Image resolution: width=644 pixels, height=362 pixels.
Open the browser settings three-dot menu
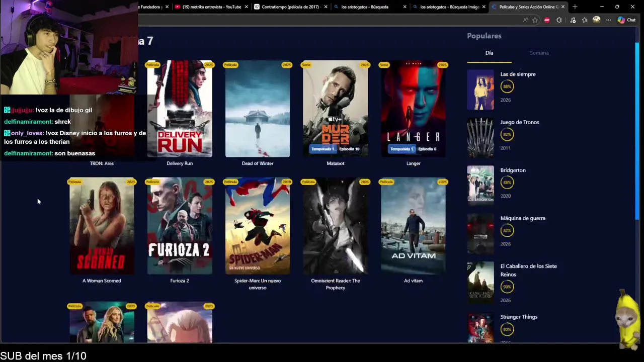click(608, 20)
